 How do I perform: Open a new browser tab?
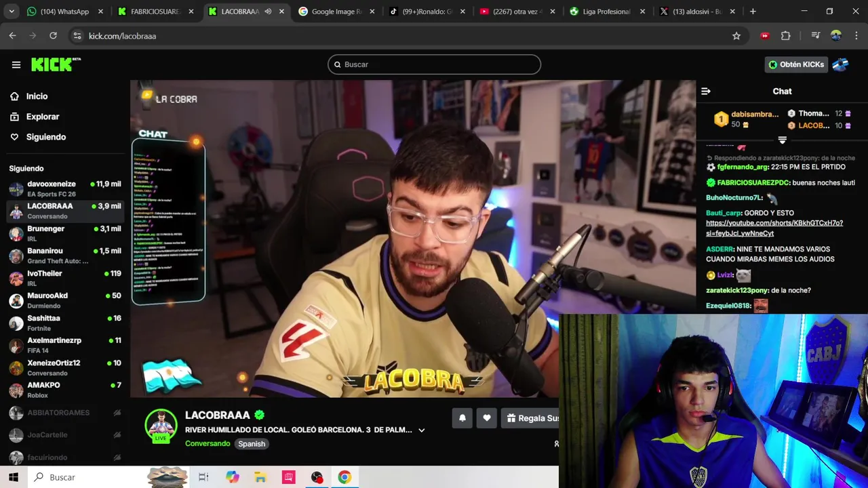click(753, 12)
